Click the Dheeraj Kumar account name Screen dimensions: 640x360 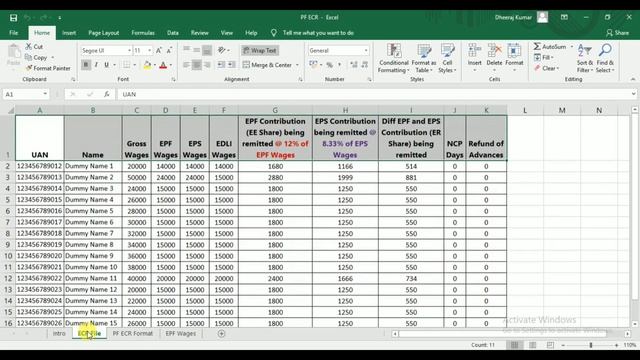coord(513,17)
